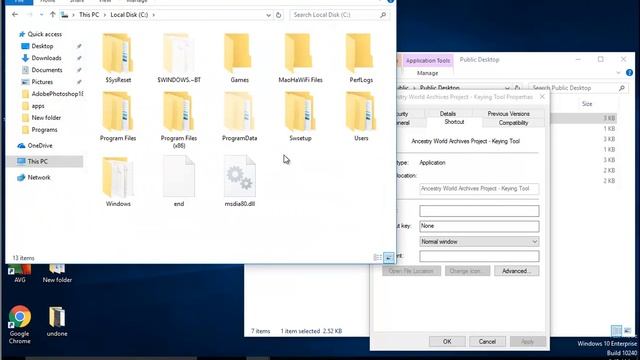Image resolution: width=640 pixels, height=360 pixels.
Task: Open the Application Tools ribbon tab
Action: (x=428, y=60)
